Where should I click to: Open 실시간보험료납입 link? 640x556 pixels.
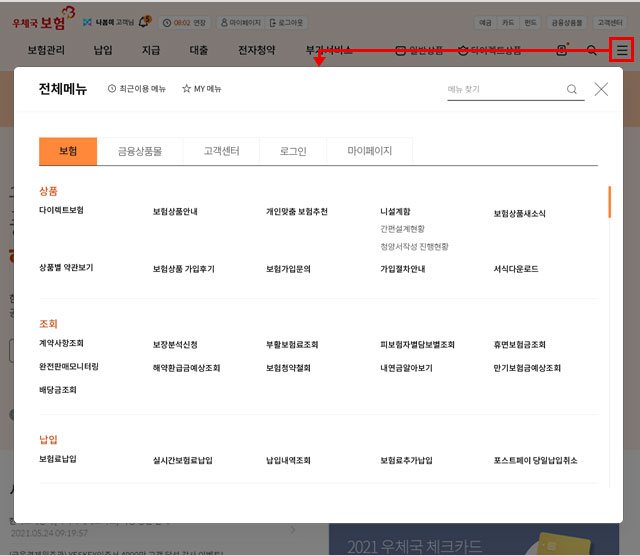[182, 460]
